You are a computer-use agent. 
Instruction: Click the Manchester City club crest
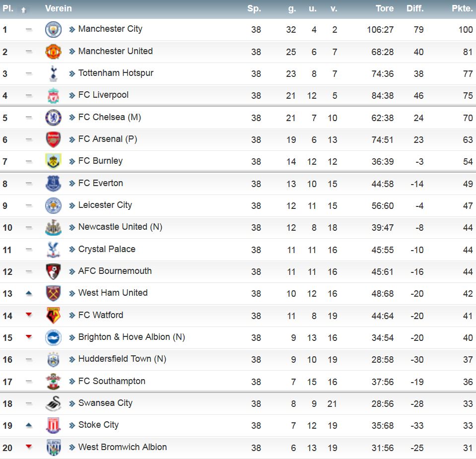53,29
